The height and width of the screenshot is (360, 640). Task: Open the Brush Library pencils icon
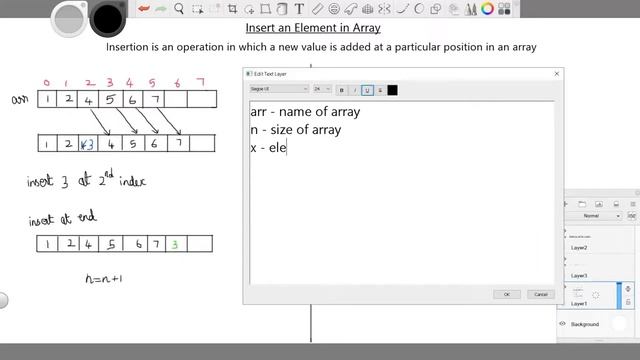click(471, 9)
